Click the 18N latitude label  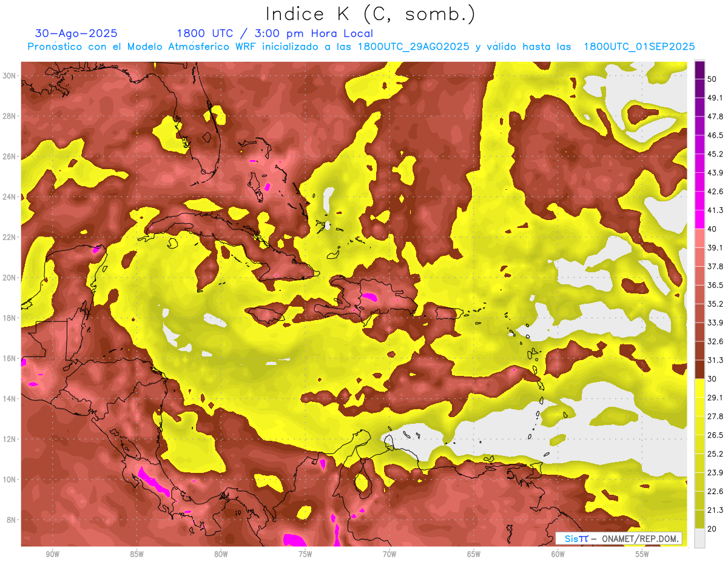[x=9, y=318]
